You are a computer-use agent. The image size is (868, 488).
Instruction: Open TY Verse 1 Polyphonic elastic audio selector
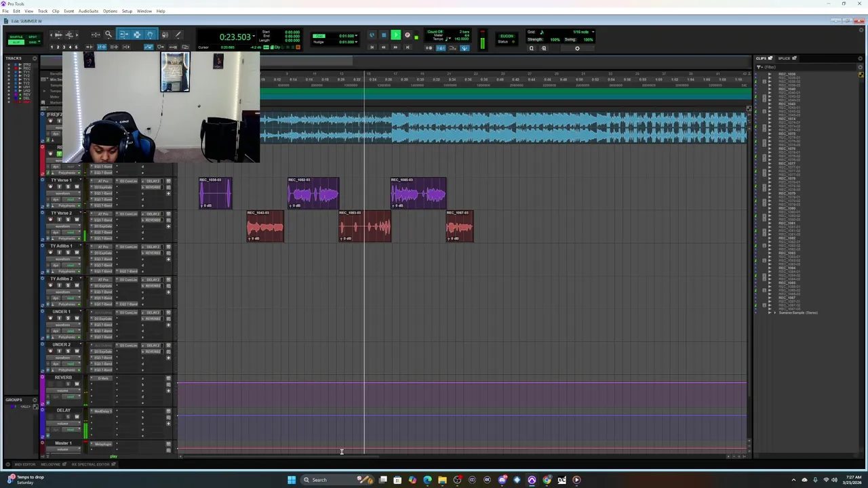tap(66, 205)
